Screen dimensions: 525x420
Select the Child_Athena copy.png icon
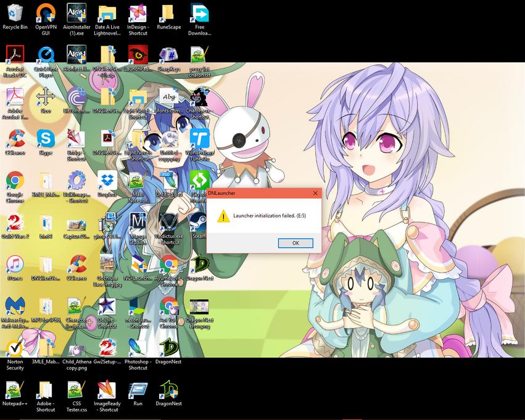point(76,350)
